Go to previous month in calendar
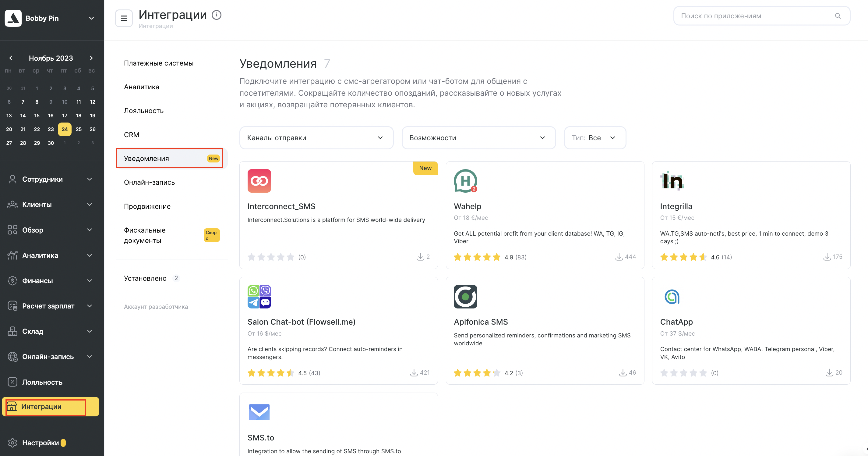The width and height of the screenshot is (868, 456). tap(11, 58)
